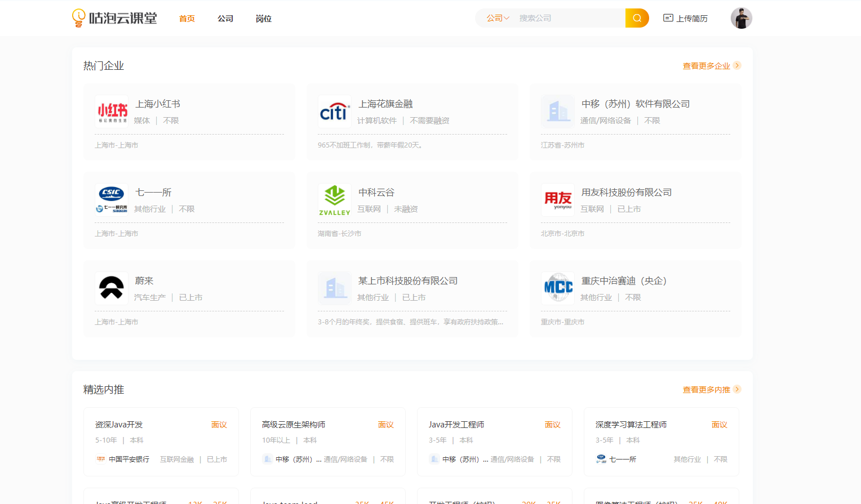The image size is (861, 504).
Task: Click 精选内推 section heading
Action: [104, 390]
